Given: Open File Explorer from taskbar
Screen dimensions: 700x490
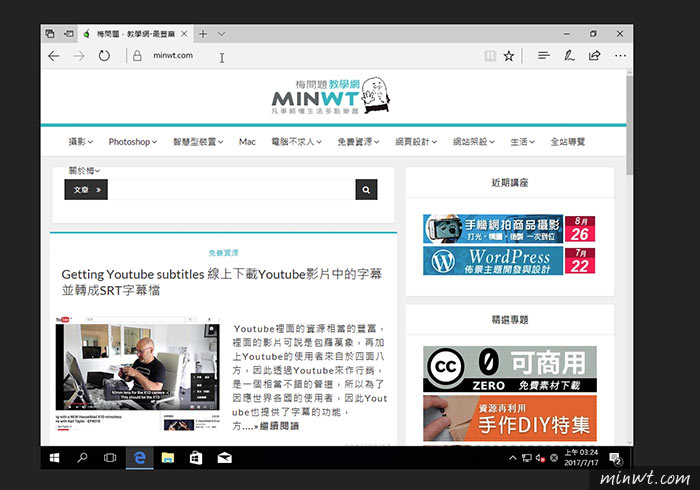Looking at the screenshot, I should click(168, 458).
